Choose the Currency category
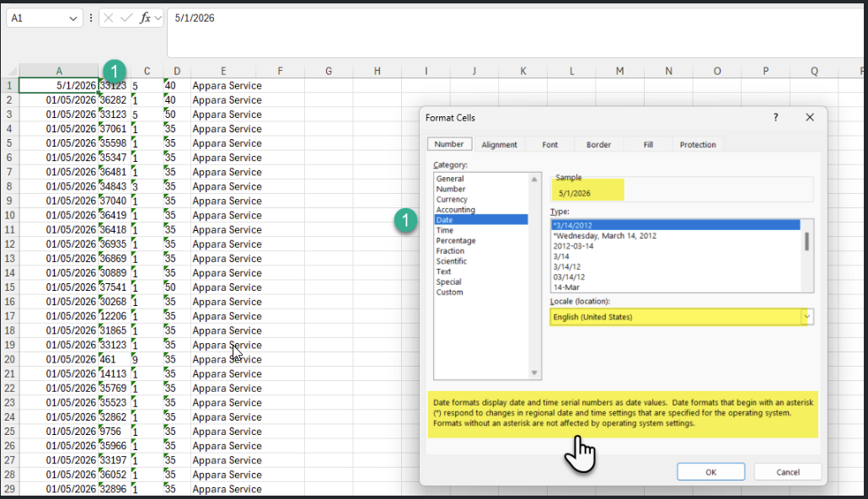This screenshot has width=868, height=499. 452,200
